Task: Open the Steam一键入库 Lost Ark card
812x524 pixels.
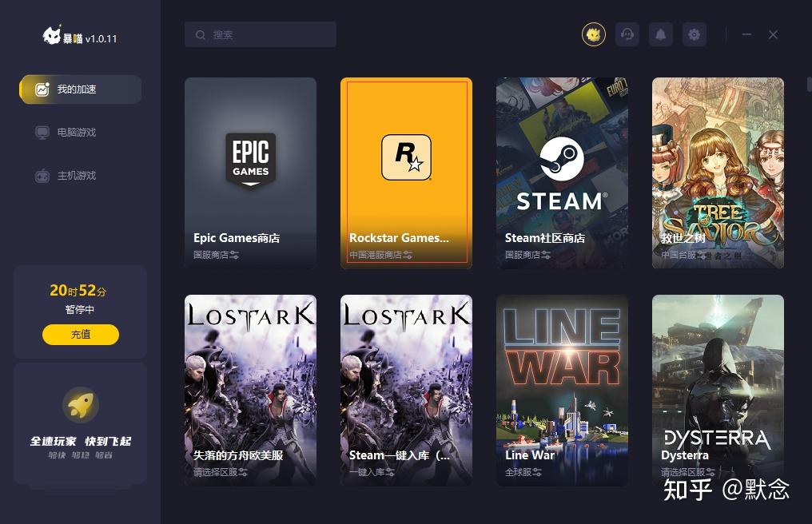Action: [407, 391]
